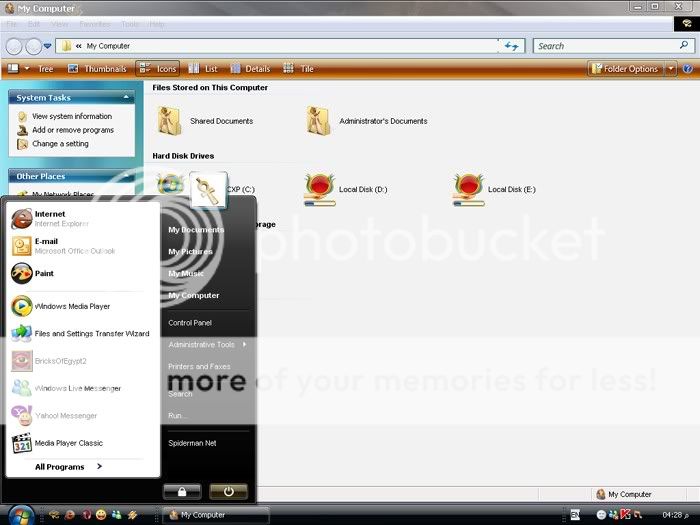This screenshot has height=525, width=700.
Task: Open Control Panel from Start menu
Action: coord(190,322)
